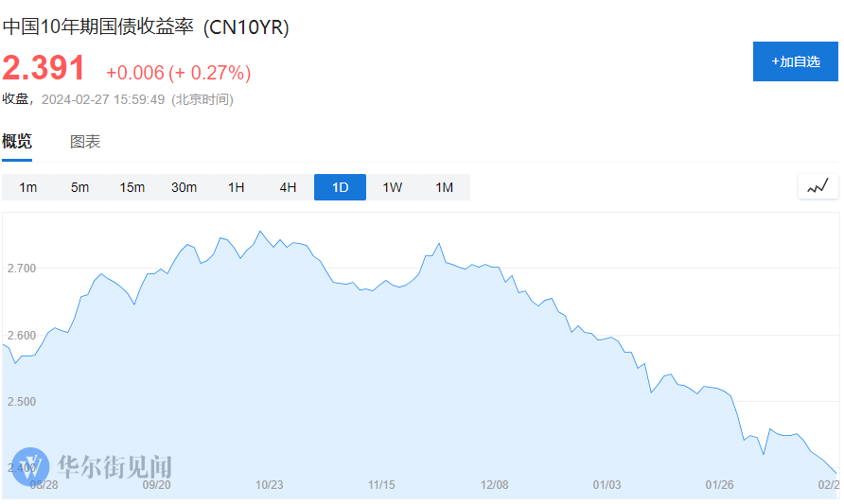844x504 pixels.
Task: Click the chart peak near 10/23
Action: 260,231
